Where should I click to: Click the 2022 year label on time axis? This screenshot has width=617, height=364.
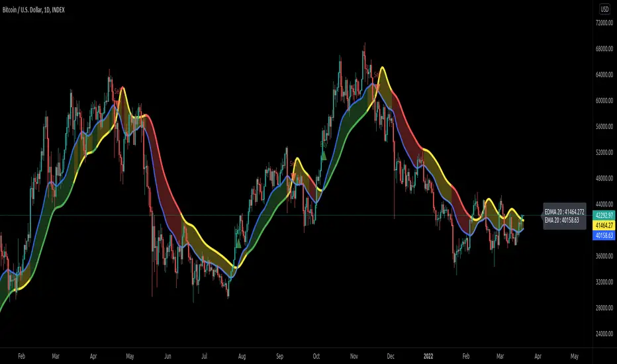(428, 356)
